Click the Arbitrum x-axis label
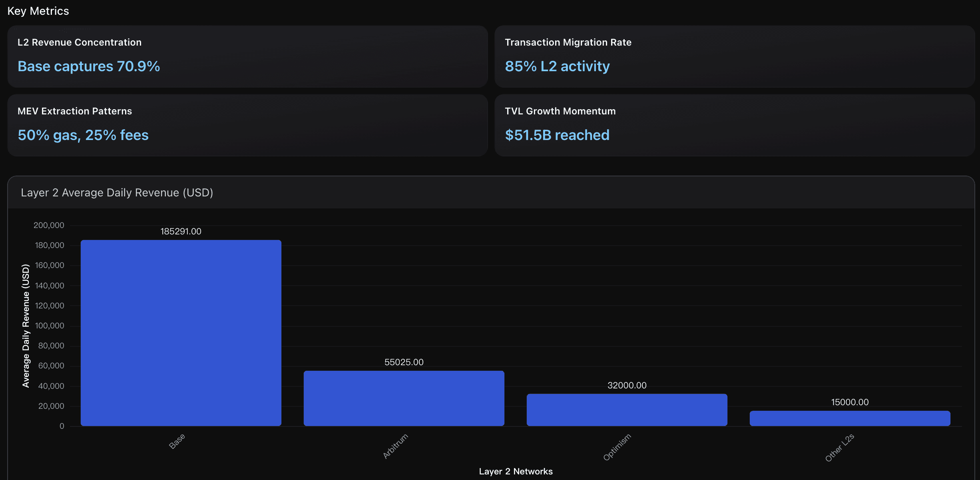Viewport: 980px width, 480px height. coord(396,446)
